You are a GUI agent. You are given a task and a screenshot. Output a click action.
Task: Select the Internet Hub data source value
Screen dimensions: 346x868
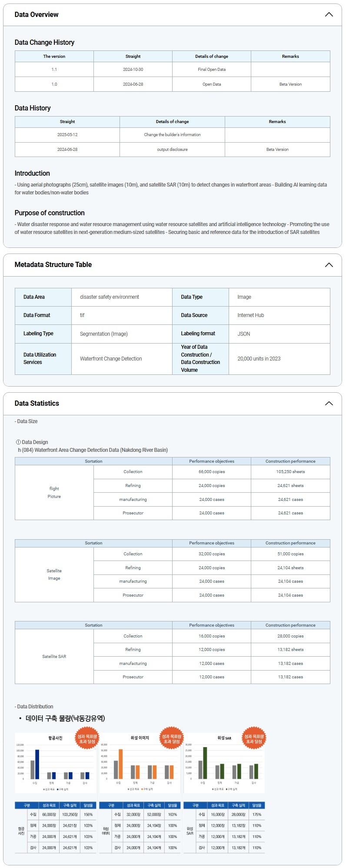click(250, 315)
